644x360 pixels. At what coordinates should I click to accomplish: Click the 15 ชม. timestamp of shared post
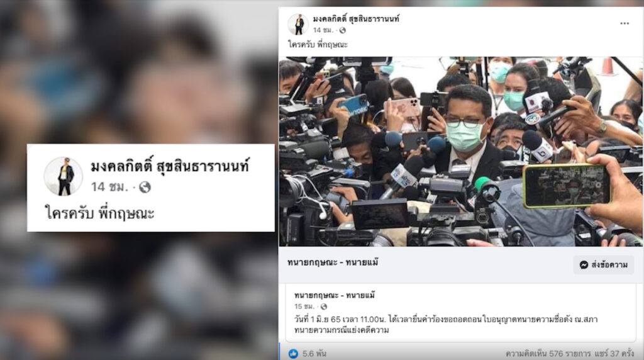click(304, 307)
